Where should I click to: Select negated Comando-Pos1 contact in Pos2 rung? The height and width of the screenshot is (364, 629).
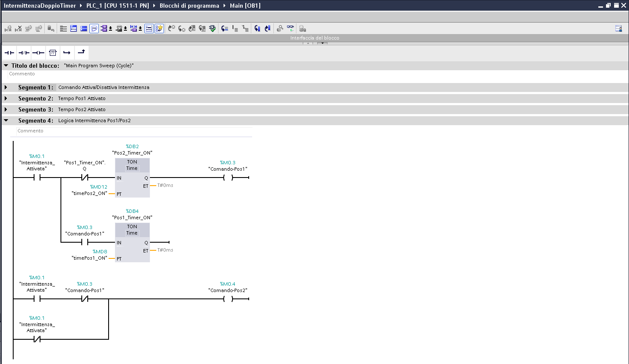point(84,299)
